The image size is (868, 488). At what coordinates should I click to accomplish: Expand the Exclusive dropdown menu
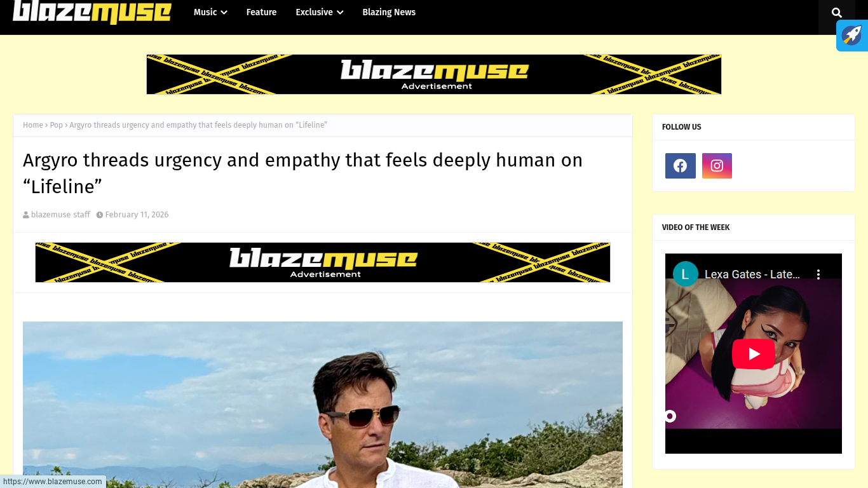[x=320, y=12]
